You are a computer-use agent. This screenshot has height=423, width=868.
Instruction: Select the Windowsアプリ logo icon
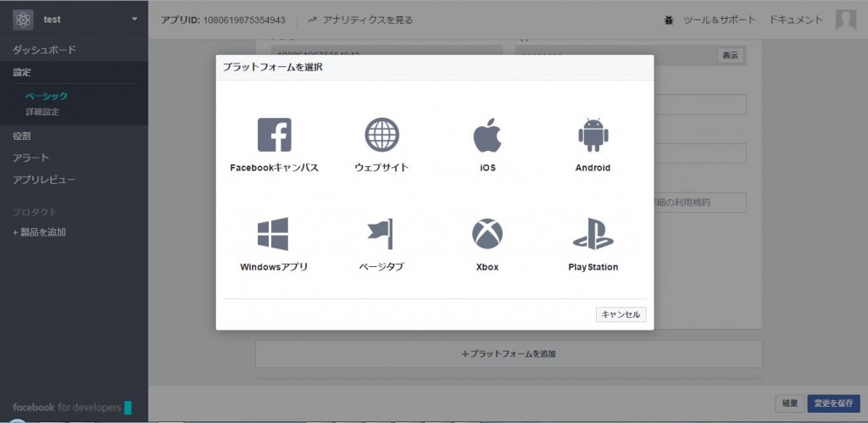click(273, 234)
